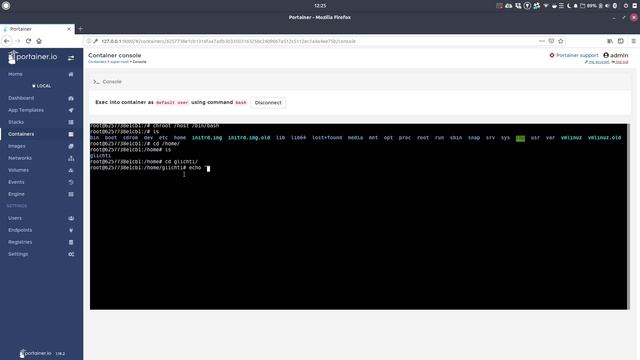640x360 pixels.
Task: Open the page actions ellipsis menu
Action: tap(542, 41)
